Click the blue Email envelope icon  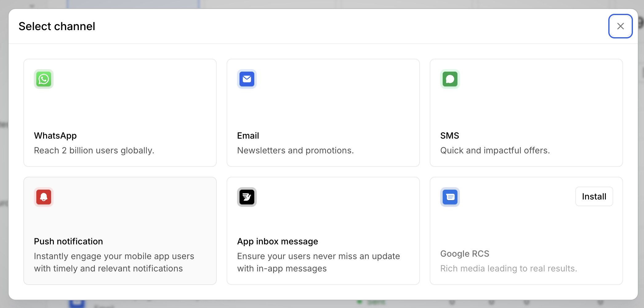coord(247,79)
